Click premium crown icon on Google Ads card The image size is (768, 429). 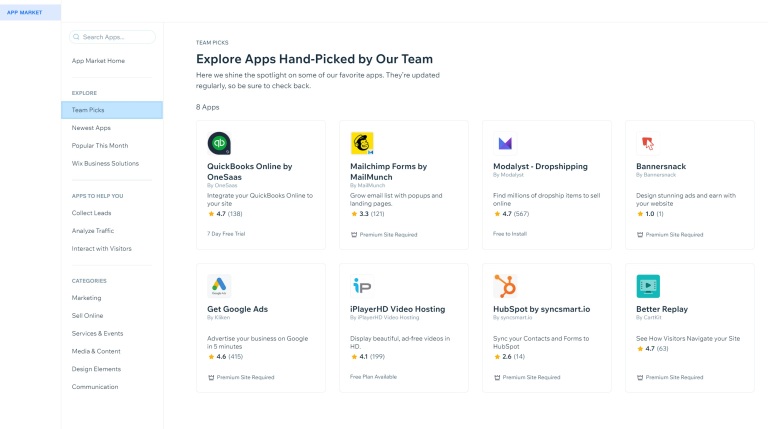click(x=211, y=378)
